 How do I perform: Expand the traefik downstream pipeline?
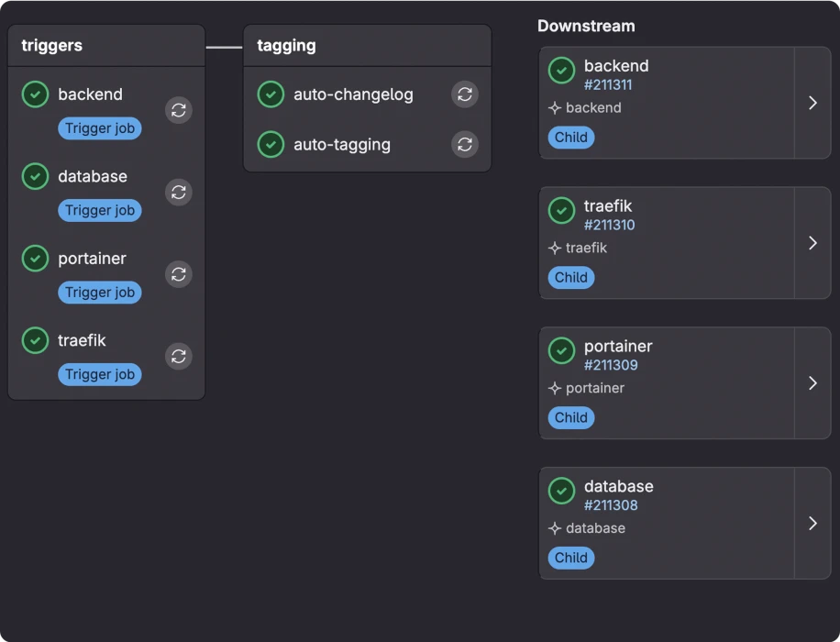pos(812,243)
